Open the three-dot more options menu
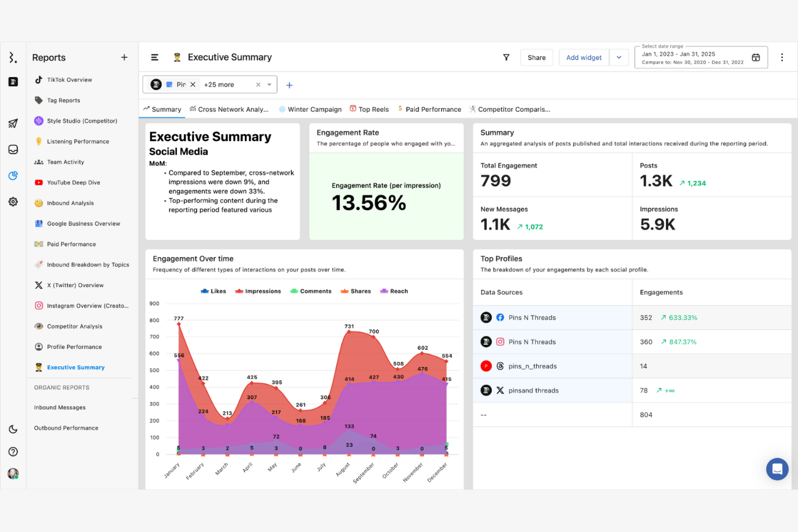 [x=782, y=57]
